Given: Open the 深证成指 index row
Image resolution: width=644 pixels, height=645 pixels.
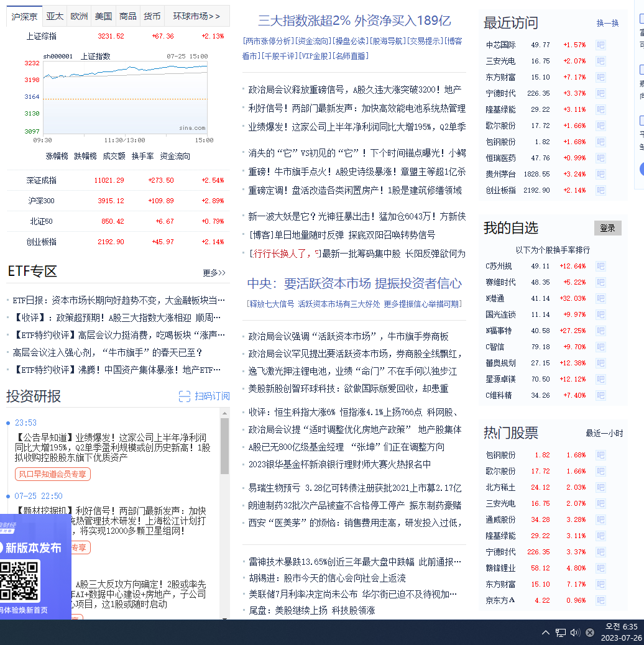Looking at the screenshot, I should [x=118, y=181].
